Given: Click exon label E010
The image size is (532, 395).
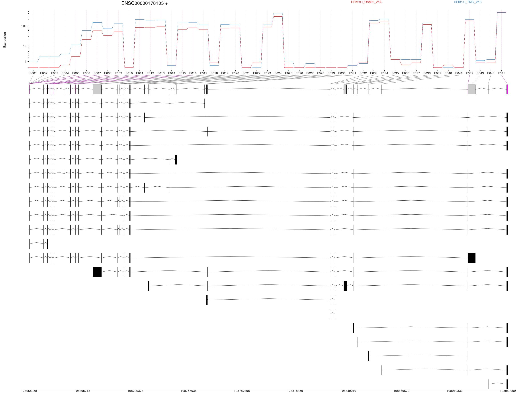Looking at the screenshot, I should tap(129, 73).
